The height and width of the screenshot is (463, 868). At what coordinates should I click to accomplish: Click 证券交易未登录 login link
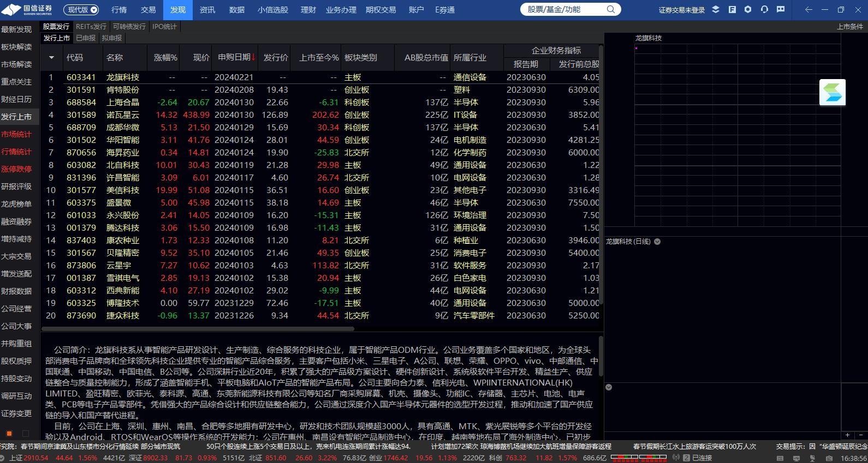click(x=682, y=10)
